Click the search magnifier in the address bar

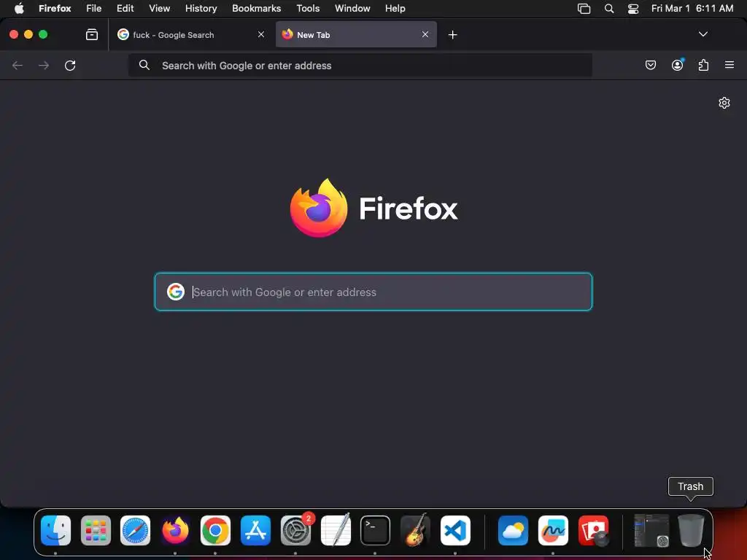point(144,65)
